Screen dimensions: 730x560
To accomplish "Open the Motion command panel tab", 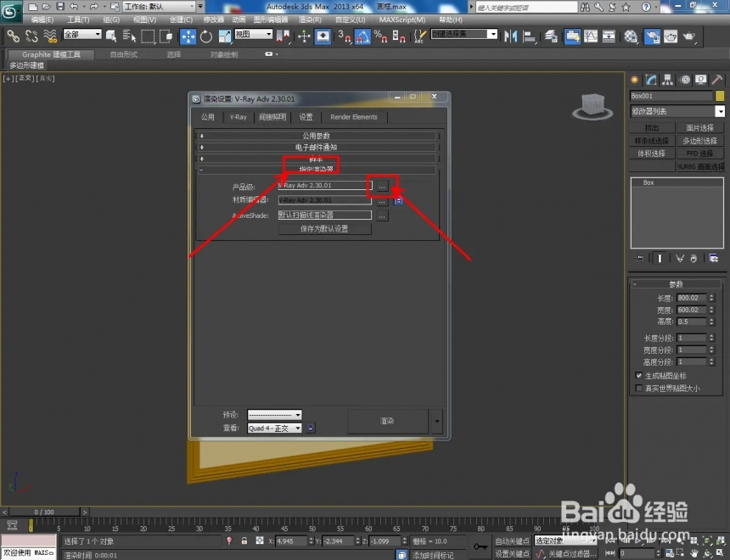I will pyautogui.click(x=685, y=80).
